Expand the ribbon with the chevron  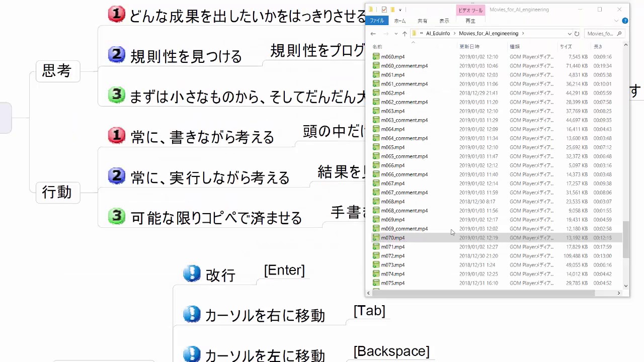click(616, 21)
